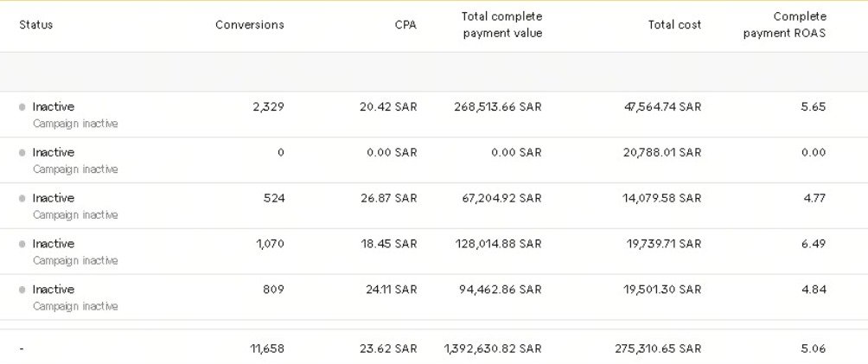Click the Total cost column header

[674, 25]
